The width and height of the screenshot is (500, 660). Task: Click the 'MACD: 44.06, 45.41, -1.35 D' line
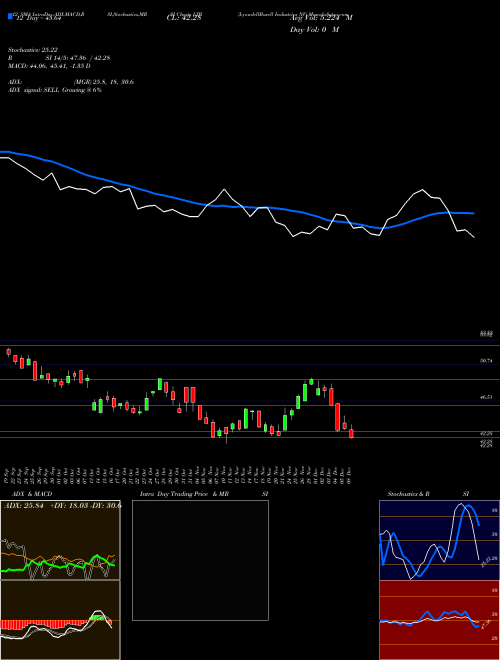coord(49,66)
